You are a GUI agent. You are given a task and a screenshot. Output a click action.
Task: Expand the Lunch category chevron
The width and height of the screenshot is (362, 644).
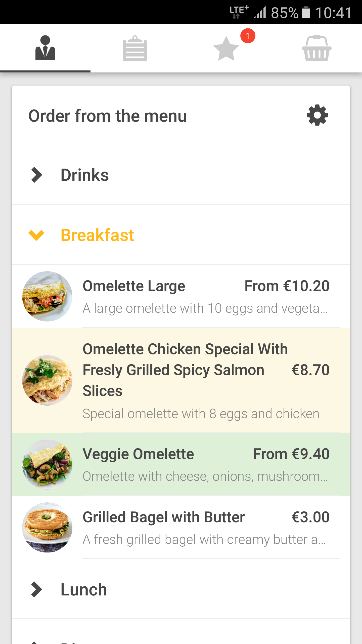click(37, 589)
